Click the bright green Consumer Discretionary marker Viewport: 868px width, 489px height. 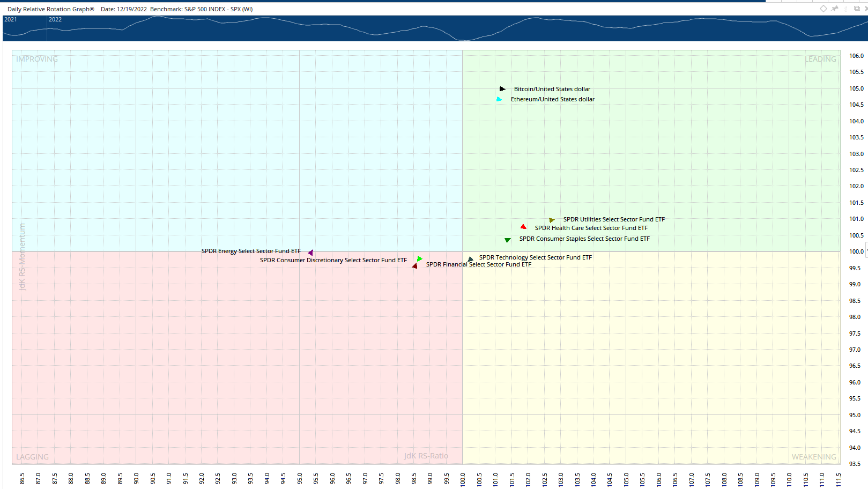tap(419, 259)
